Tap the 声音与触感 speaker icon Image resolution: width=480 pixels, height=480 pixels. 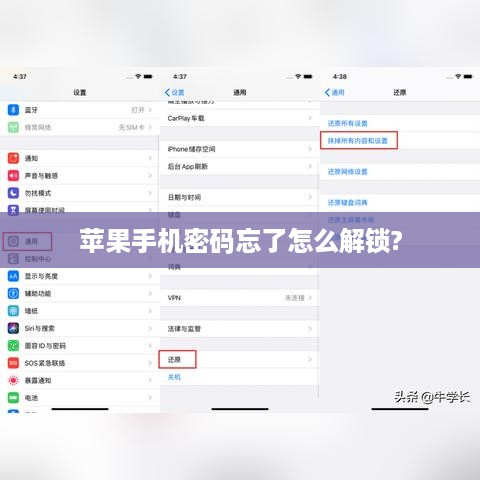(x=13, y=175)
